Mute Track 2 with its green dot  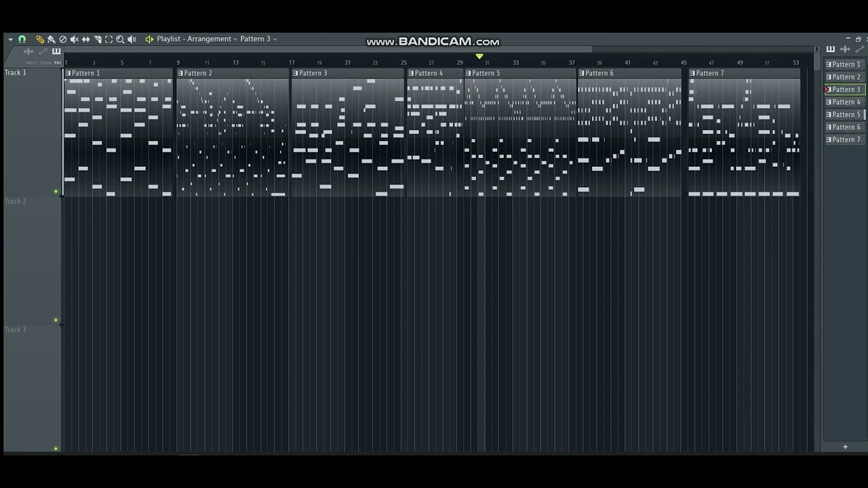(56, 320)
